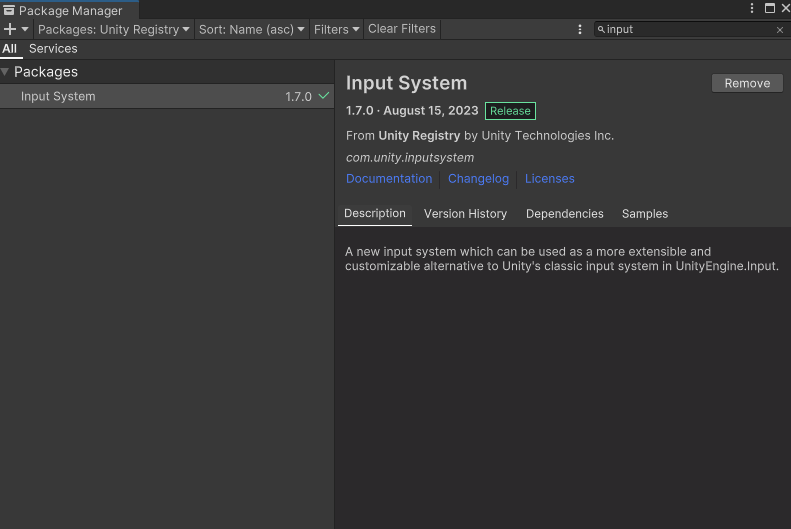Viewport: 791px width, 529px height.
Task: Click the Clear Filters button
Action: tap(402, 29)
